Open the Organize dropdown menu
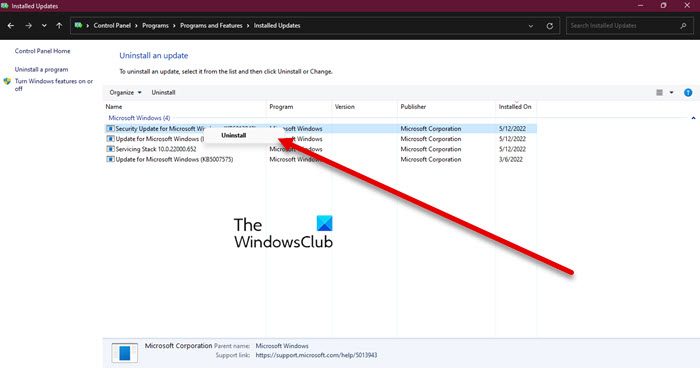700x369 pixels. coord(125,92)
